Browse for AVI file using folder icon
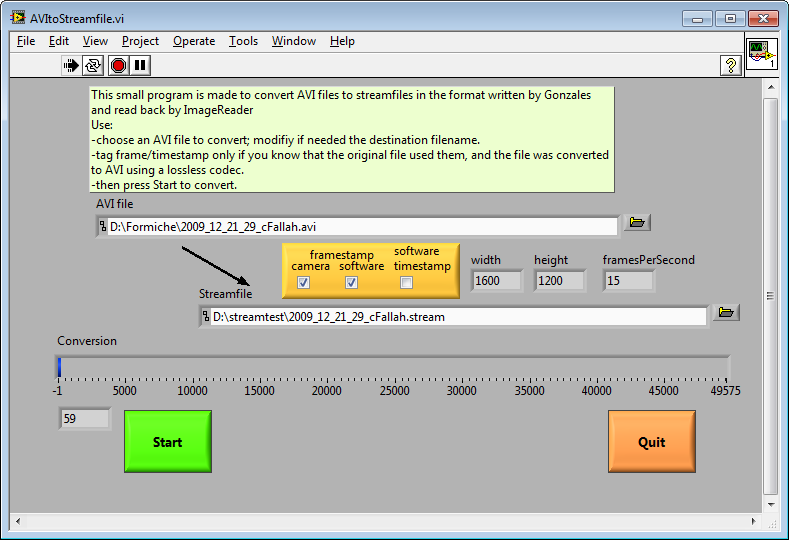789x540 pixels. pos(637,223)
